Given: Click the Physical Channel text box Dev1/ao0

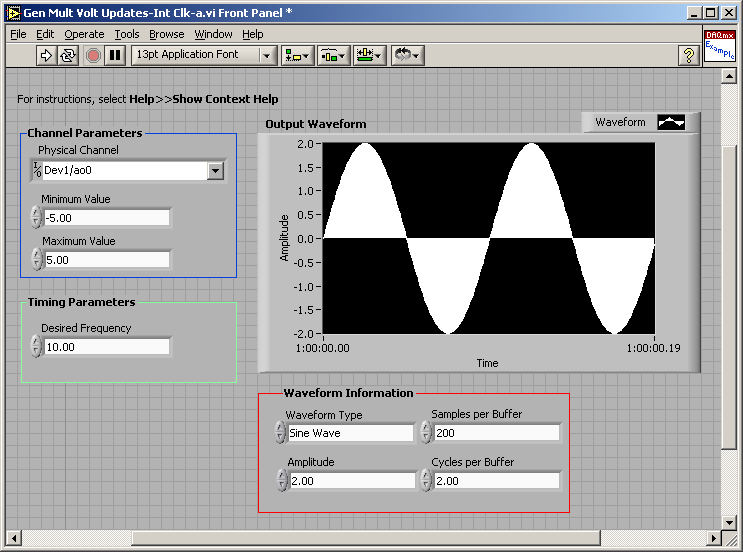Looking at the screenshot, I should [x=125, y=170].
